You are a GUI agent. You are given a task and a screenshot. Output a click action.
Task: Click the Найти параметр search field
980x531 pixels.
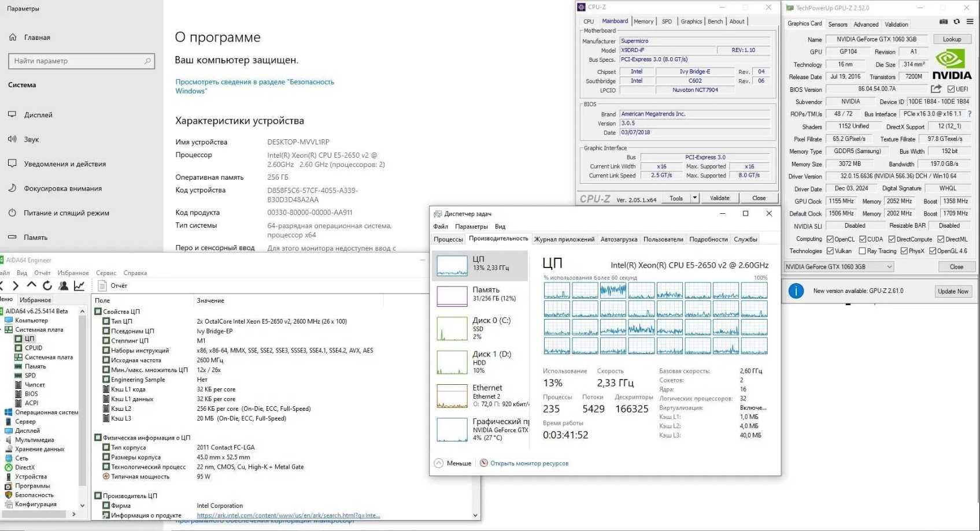[x=82, y=61]
